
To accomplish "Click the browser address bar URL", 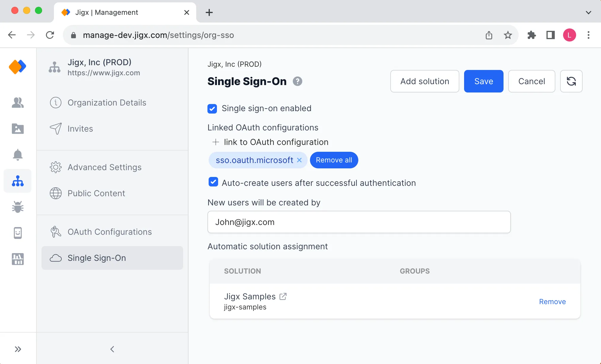I will 158,35.
